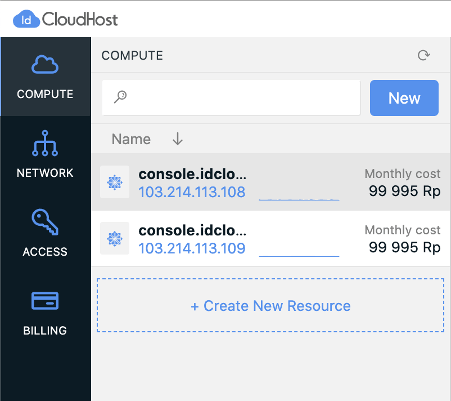Click the CloudHost logo
The height and width of the screenshot is (401, 451).
click(x=65, y=19)
